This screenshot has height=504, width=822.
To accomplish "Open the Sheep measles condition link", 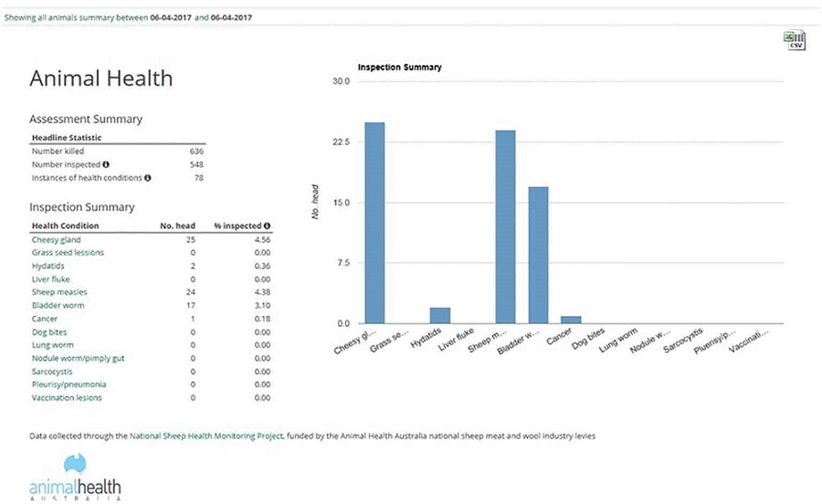I will tap(59, 292).
